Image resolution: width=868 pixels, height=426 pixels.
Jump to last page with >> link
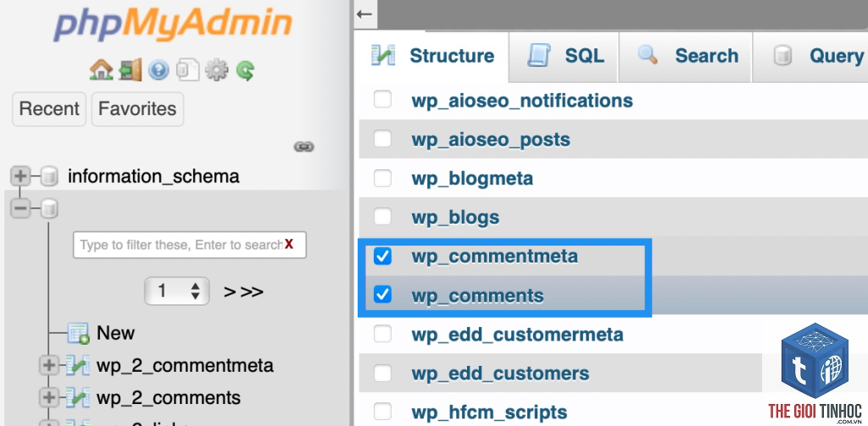pos(252,291)
